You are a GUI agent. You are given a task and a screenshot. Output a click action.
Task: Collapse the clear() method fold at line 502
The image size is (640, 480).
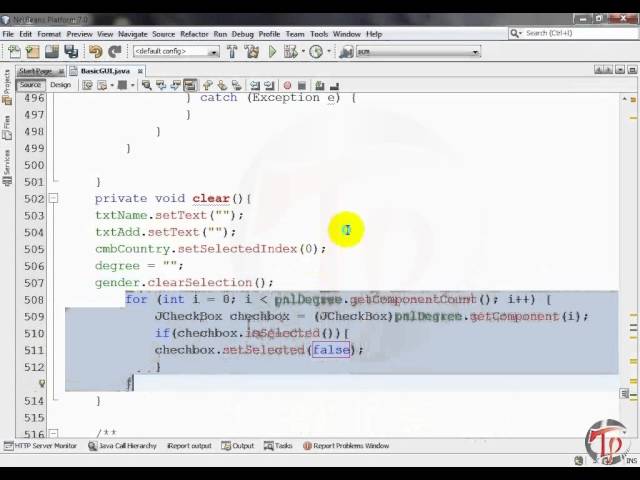tap(53, 198)
